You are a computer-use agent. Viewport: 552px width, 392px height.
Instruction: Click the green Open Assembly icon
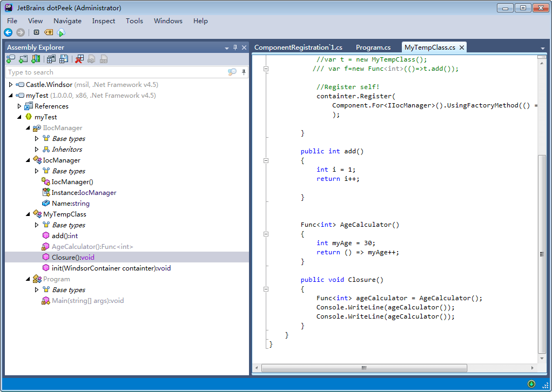point(11,59)
